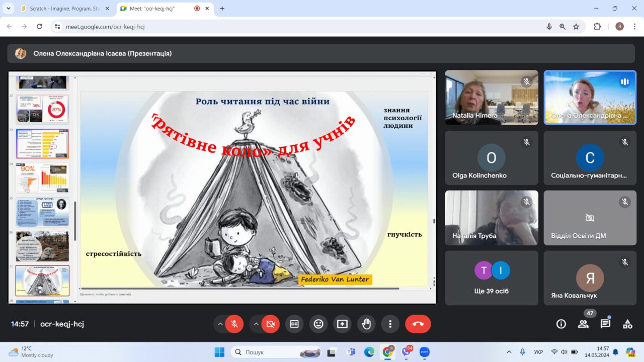Click Windows taskbar search box Пошук
Viewport: 644px width, 362px height.
point(276,352)
